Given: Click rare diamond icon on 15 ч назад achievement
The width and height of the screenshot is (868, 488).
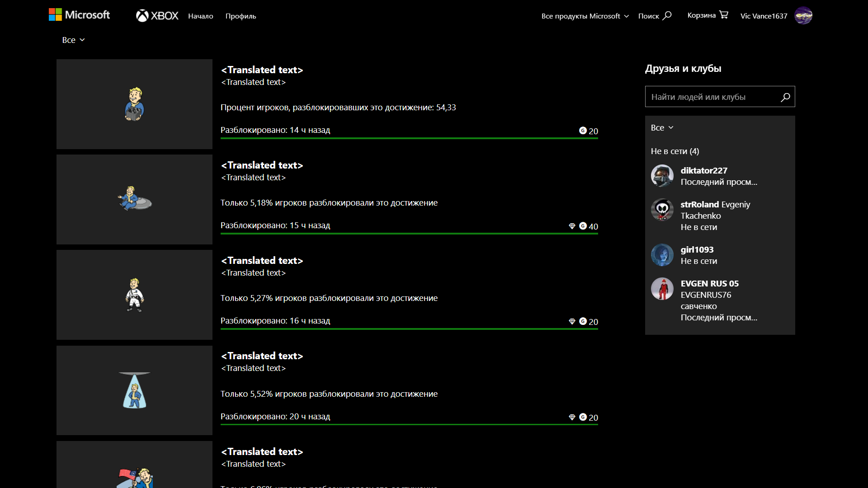Looking at the screenshot, I should pos(572,226).
